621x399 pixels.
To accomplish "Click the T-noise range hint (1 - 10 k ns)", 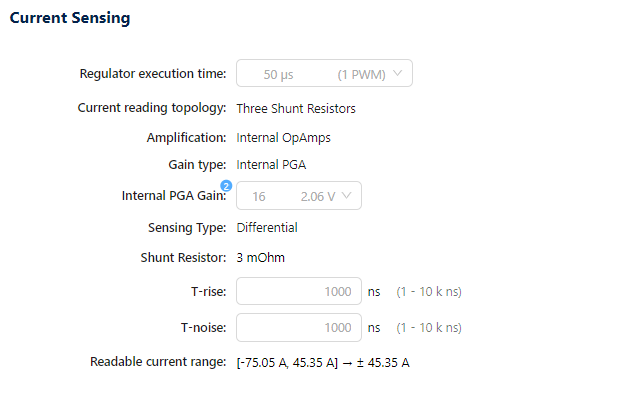I will (429, 328).
